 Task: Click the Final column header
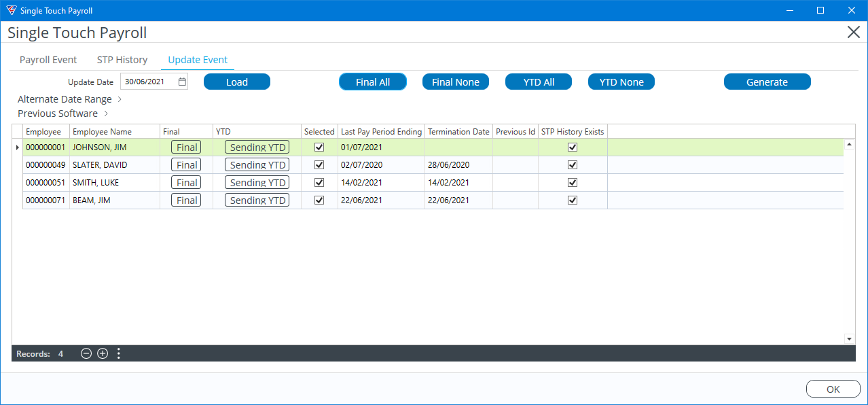point(186,132)
